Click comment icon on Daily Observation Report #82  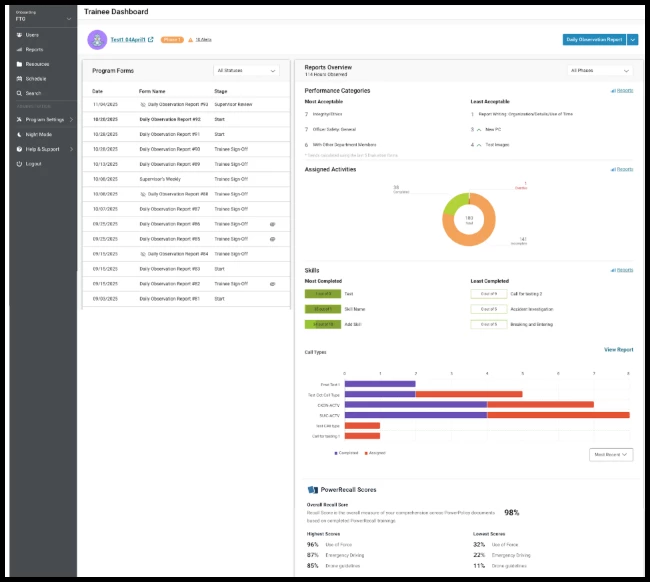point(272,284)
